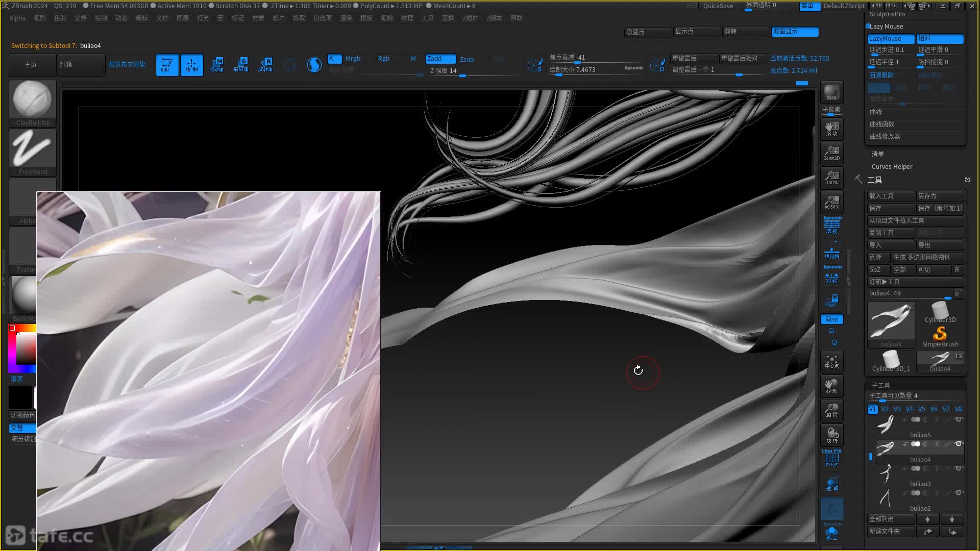
Task: Activate the Edit mode button
Action: tap(167, 65)
